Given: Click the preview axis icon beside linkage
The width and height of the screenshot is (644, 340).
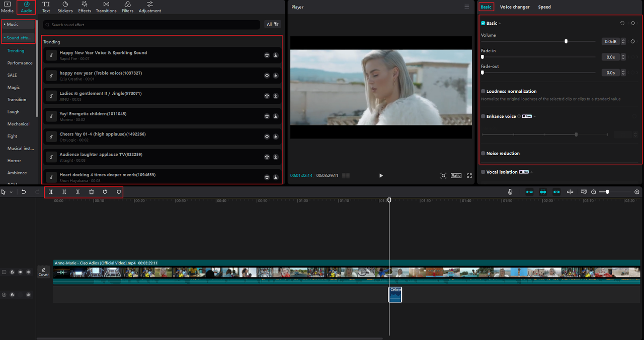Looking at the screenshot, I should [570, 192].
